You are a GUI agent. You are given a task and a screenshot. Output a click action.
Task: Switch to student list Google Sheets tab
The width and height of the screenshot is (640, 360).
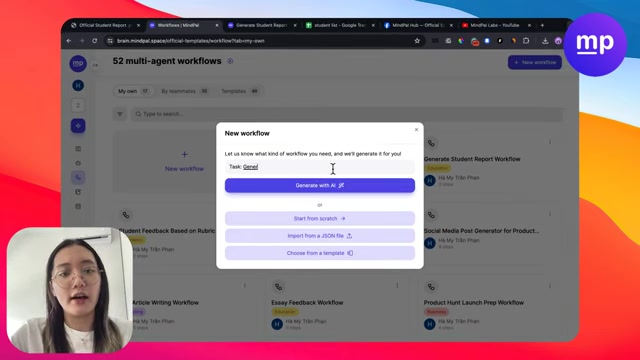340,25
